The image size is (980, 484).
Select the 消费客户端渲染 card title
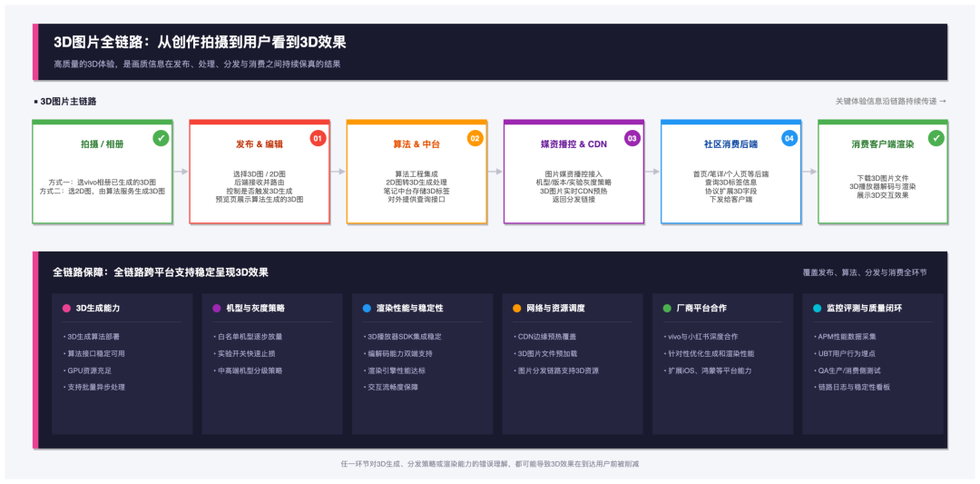(883, 144)
